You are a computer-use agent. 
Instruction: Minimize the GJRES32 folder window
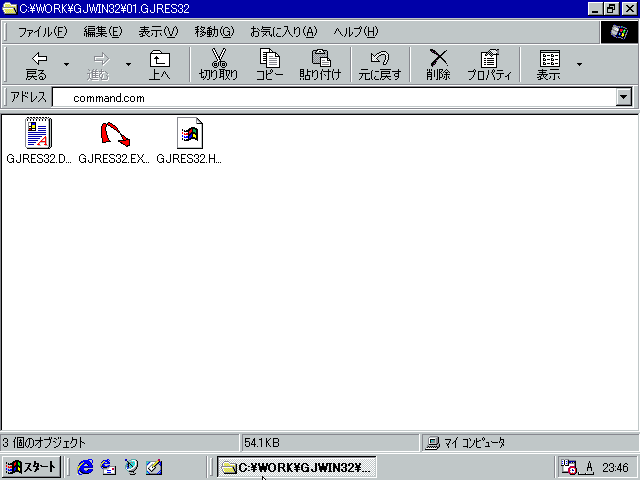(x=595, y=9)
